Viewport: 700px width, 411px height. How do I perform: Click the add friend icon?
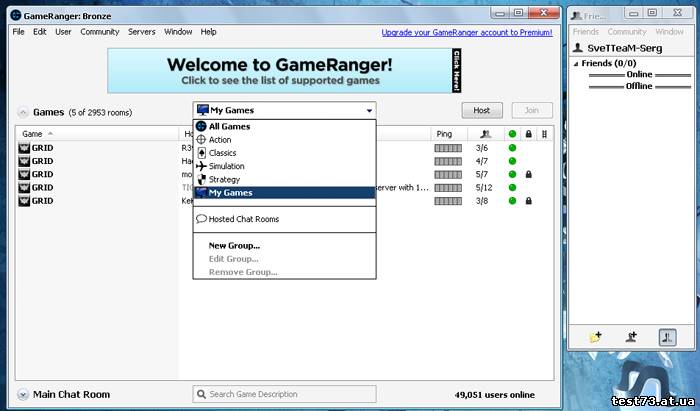[x=631, y=337]
